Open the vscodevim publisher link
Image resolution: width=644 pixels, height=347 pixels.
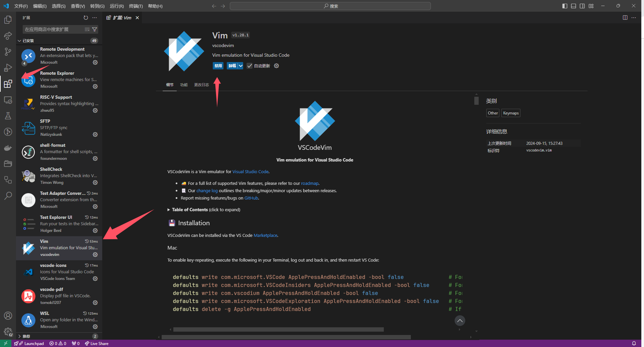point(223,46)
